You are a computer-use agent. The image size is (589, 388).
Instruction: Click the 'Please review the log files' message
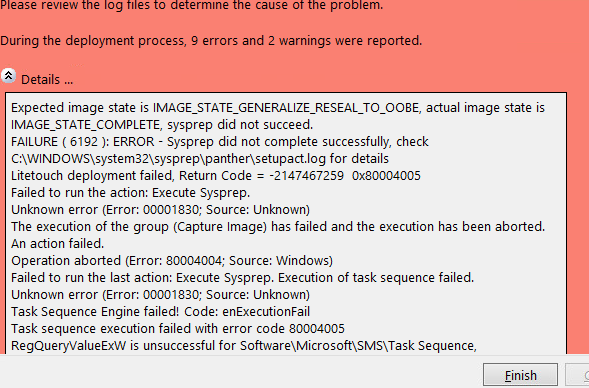coord(192,5)
